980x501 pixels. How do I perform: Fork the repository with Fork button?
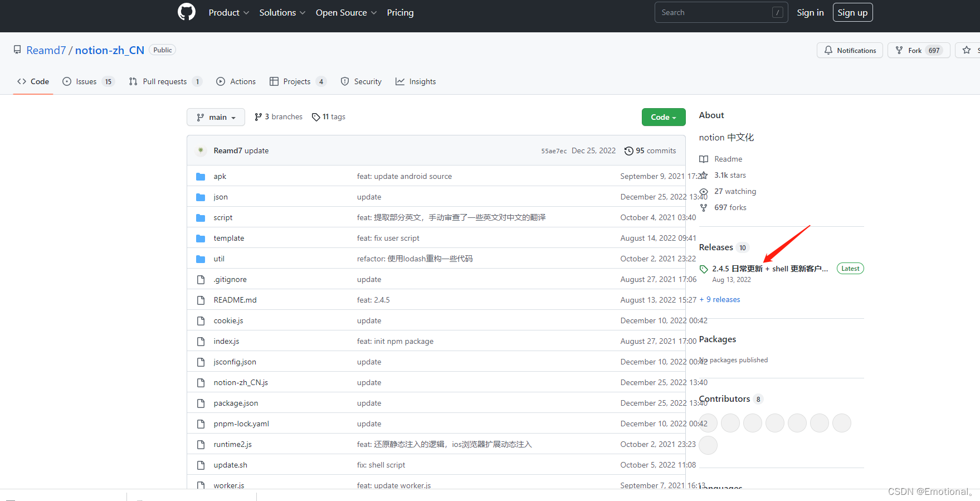tap(919, 50)
